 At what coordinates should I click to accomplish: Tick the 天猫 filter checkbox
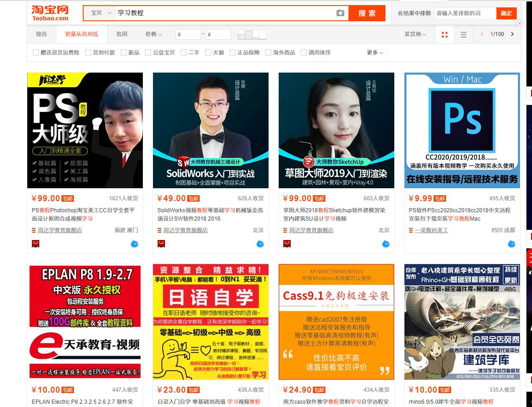(208, 53)
